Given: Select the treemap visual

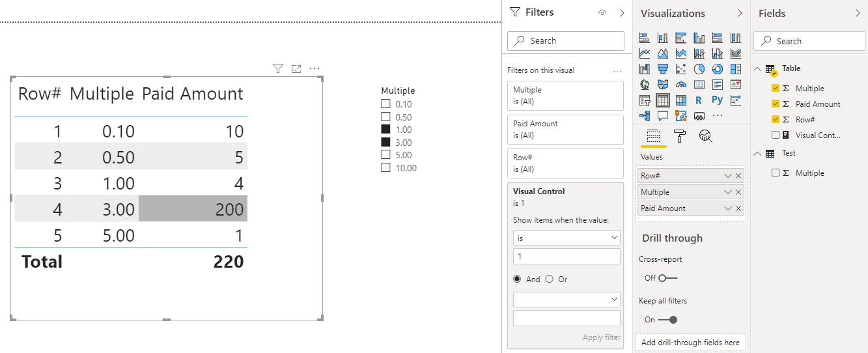Looking at the screenshot, I should click(736, 69).
